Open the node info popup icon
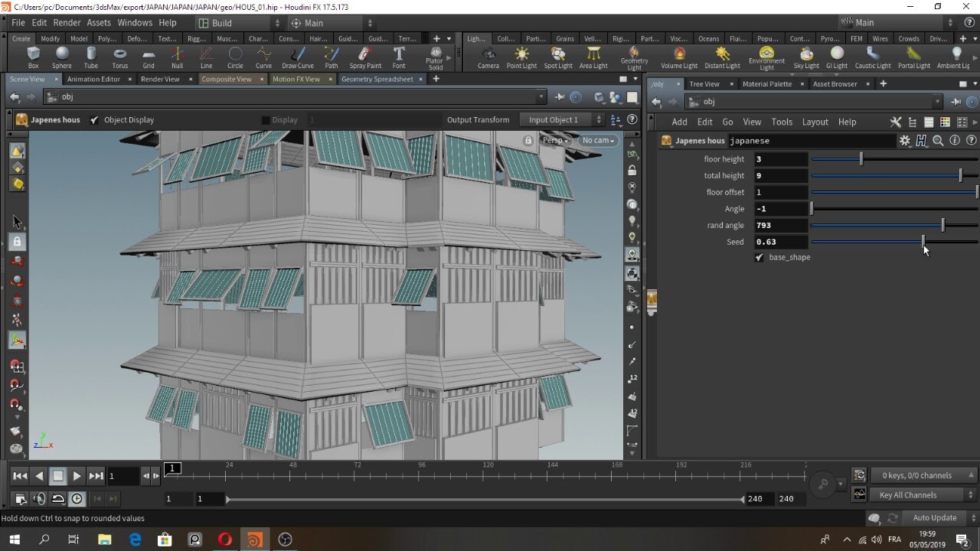 (x=954, y=140)
